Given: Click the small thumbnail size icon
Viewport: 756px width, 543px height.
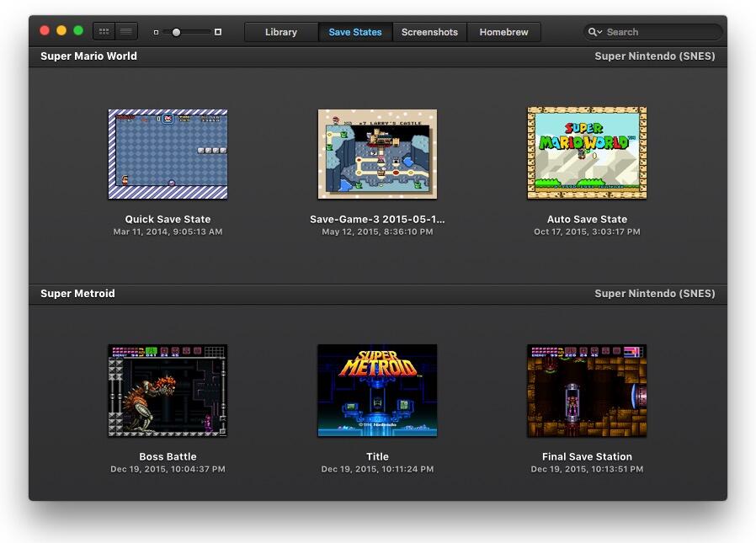Looking at the screenshot, I should pos(155,31).
